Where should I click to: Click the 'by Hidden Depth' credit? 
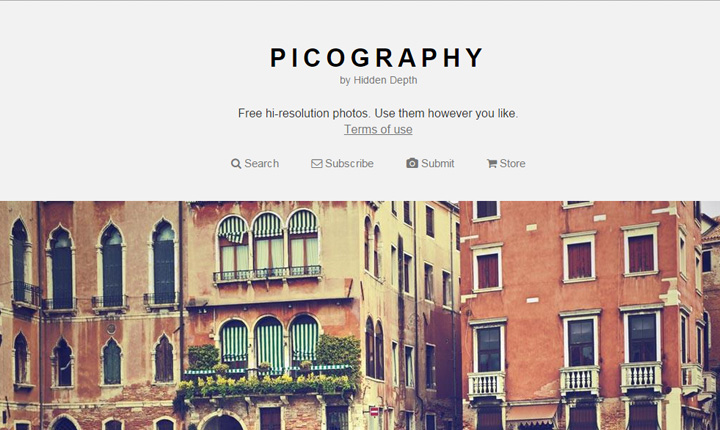pyautogui.click(x=378, y=80)
